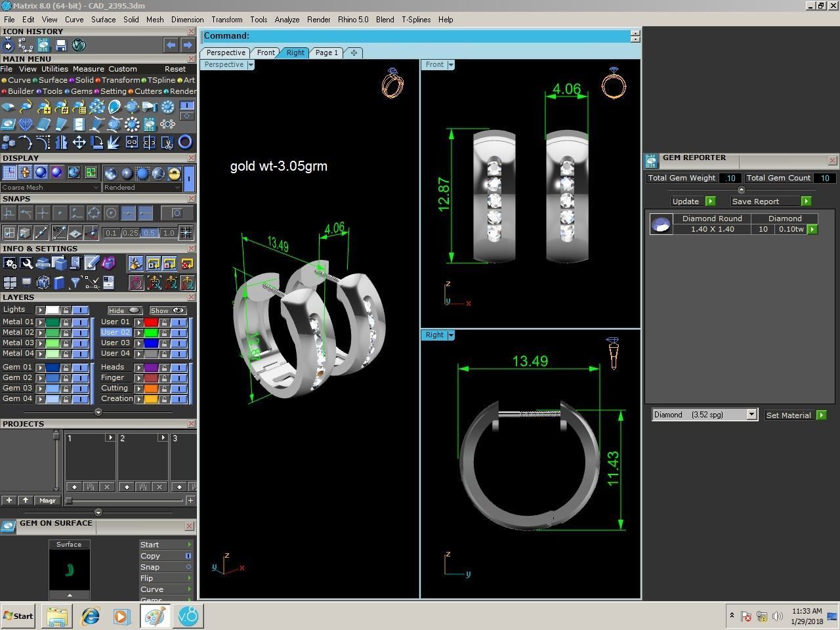Toggle the lock on the Heads layer
Screen dimensions: 840x630
164,367
